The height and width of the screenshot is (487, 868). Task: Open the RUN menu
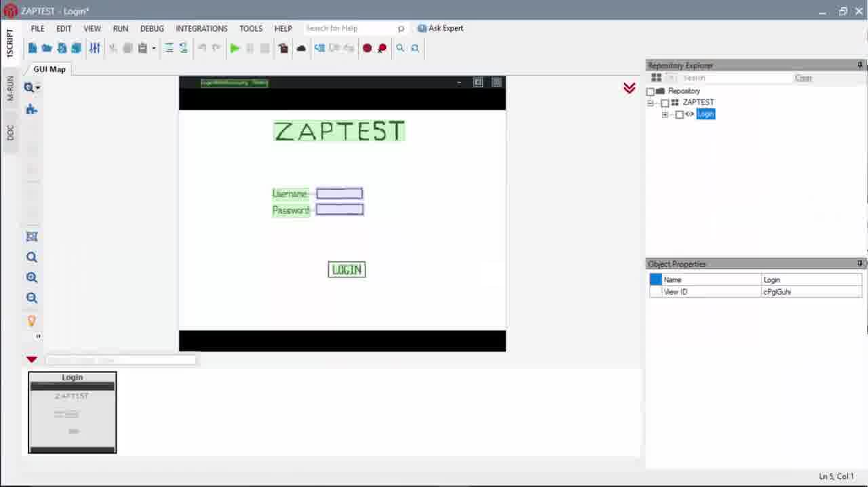121,28
